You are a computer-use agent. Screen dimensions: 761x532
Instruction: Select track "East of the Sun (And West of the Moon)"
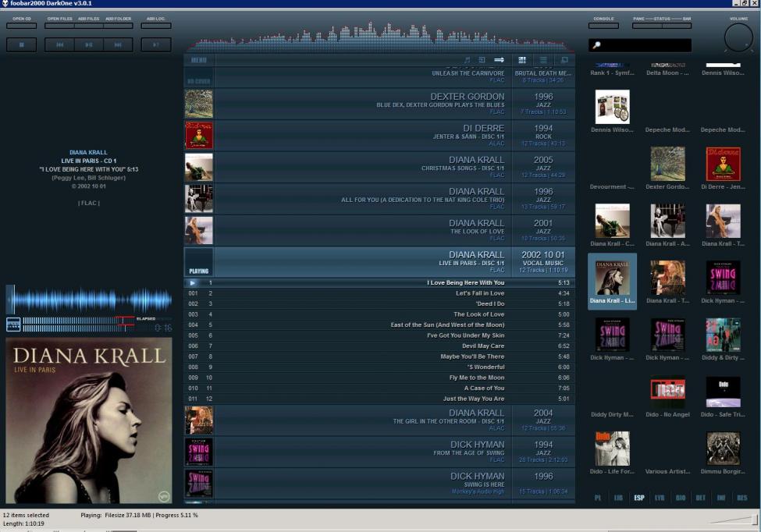(379, 325)
